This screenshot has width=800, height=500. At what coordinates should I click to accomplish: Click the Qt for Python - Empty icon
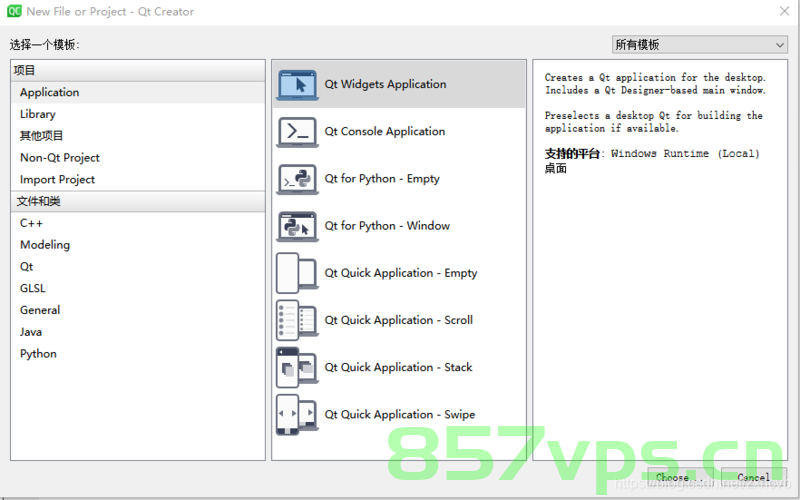click(x=297, y=179)
